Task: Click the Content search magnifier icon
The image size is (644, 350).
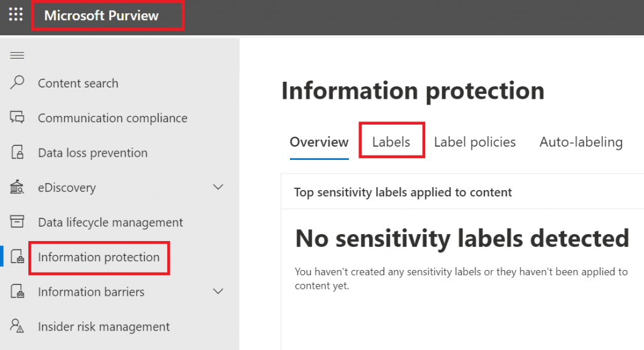Action: [x=17, y=82]
